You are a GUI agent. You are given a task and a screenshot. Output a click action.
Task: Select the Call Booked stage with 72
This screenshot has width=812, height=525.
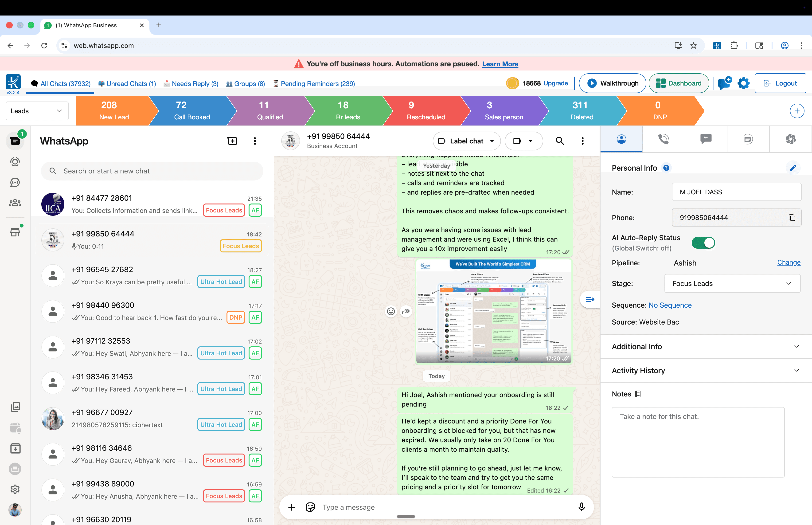point(192,111)
